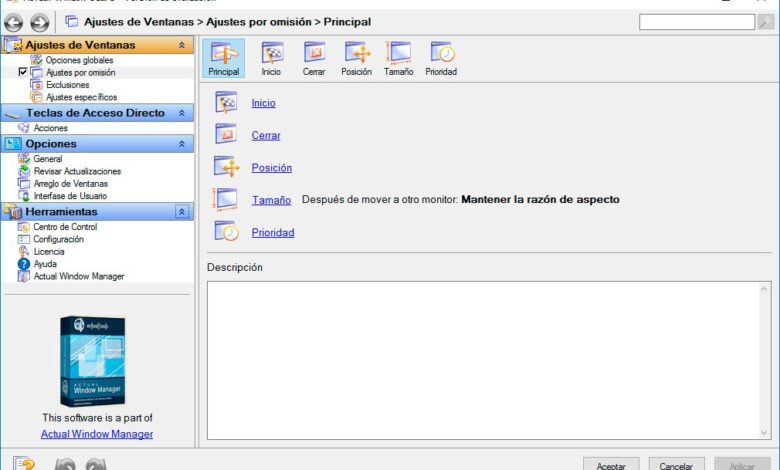
Task: Open Centro de Control
Action: [x=65, y=227]
